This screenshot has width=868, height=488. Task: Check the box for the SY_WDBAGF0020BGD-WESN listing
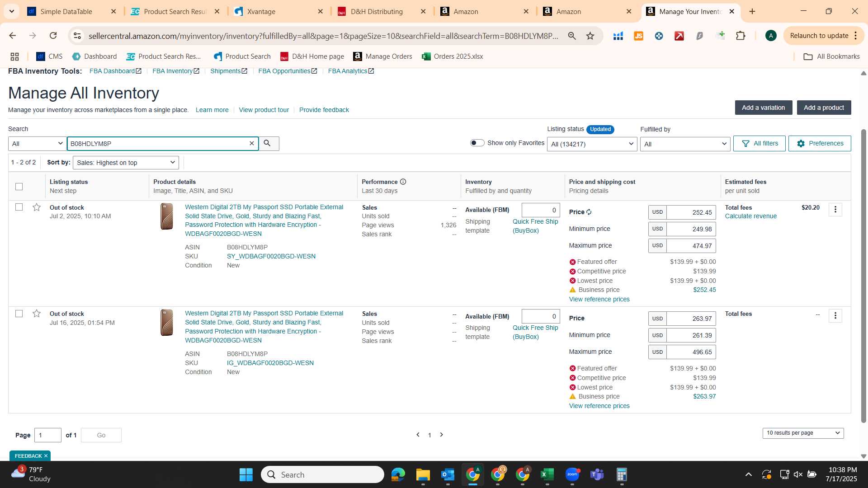(x=19, y=207)
